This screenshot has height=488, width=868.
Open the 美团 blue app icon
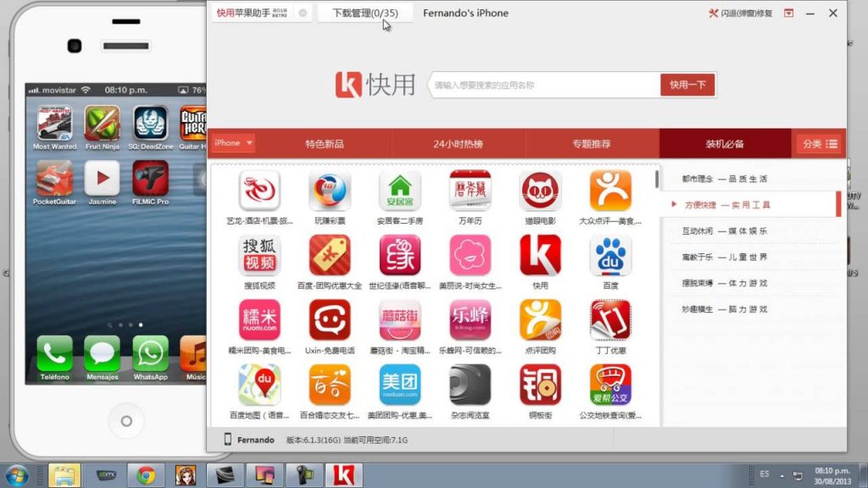click(x=400, y=385)
